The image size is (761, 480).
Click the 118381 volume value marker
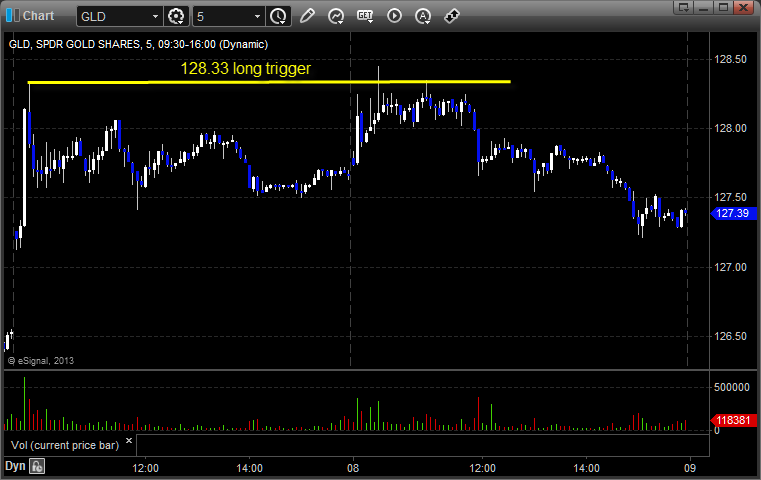(x=733, y=420)
